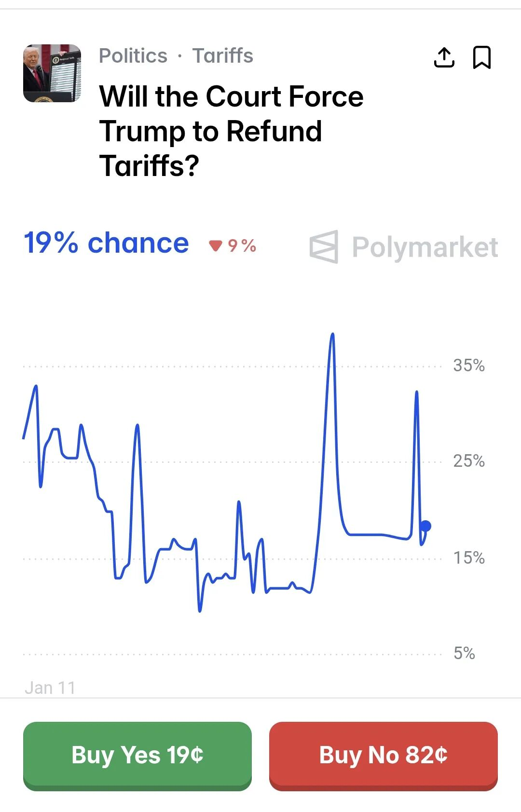Select the Jan 11 date label

(x=50, y=688)
